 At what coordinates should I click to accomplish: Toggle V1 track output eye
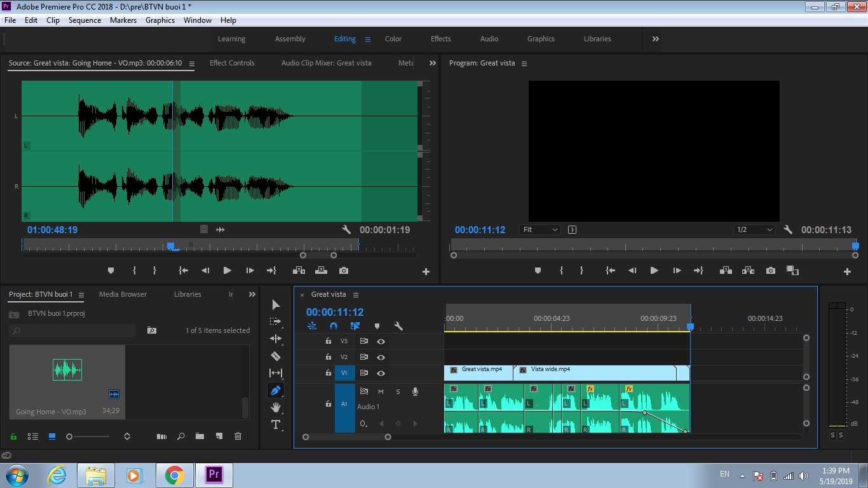coord(381,373)
